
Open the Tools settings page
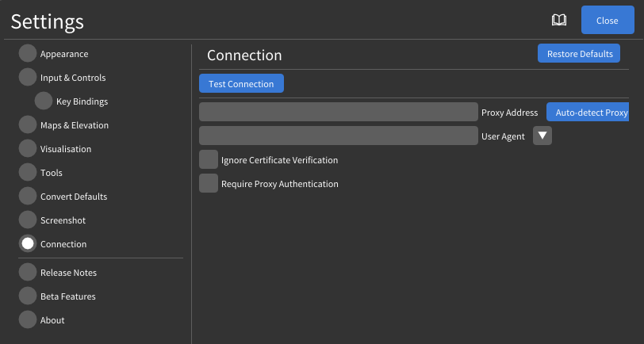pyautogui.click(x=51, y=173)
